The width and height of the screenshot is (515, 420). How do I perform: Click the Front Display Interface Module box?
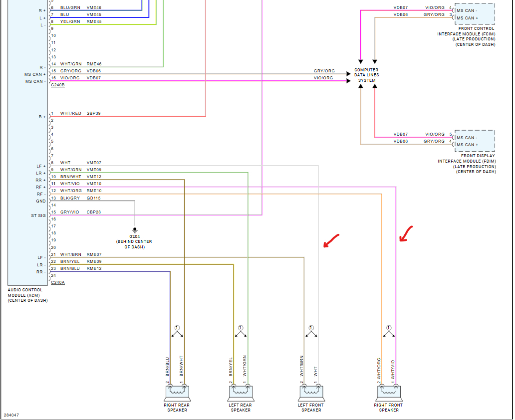(475, 141)
